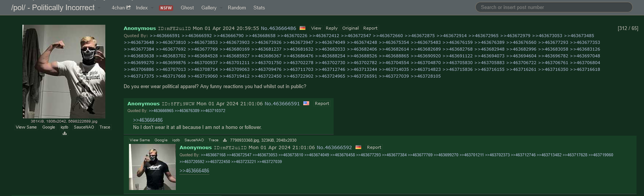644x196 pixels.
Task: Click the >>463666486 quote link in US reply
Action: [x=148, y=120]
